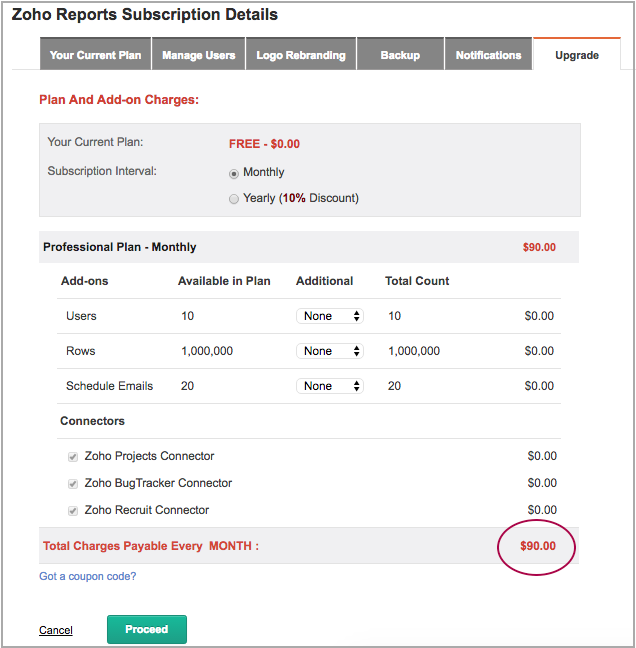Image resolution: width=636 pixels, height=648 pixels.
Task: Toggle Zoho BugTracker Connector checkbox
Action: click(x=72, y=484)
